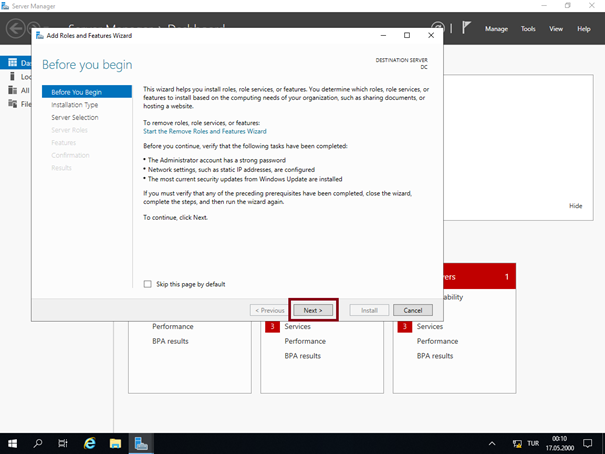Click the Cancel button in wizard
Image resolution: width=605 pixels, height=454 pixels.
pos(413,310)
